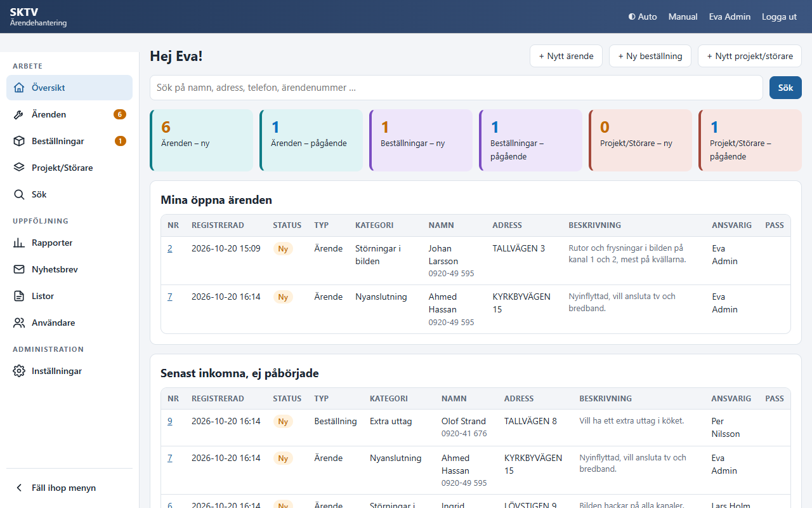Click the document icon beside Listor

click(x=19, y=296)
